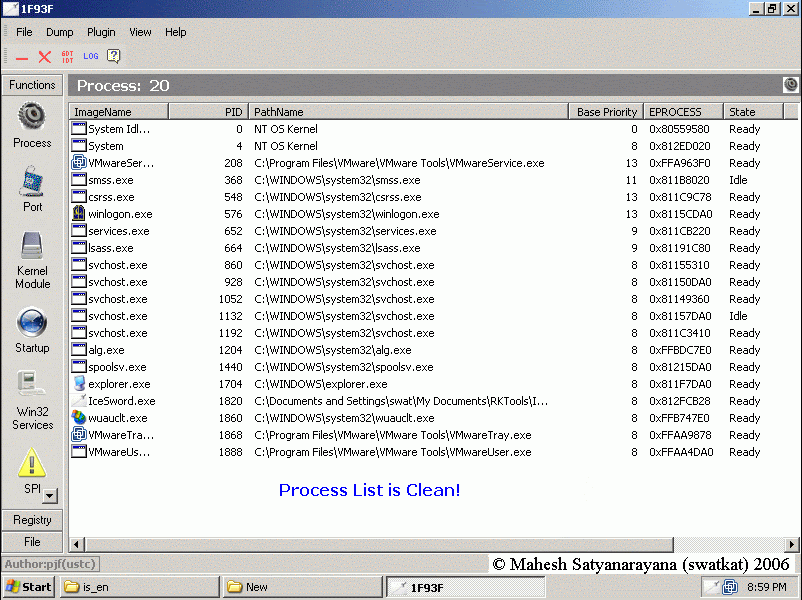Select the VMwareUser.exe path text

coord(392,452)
